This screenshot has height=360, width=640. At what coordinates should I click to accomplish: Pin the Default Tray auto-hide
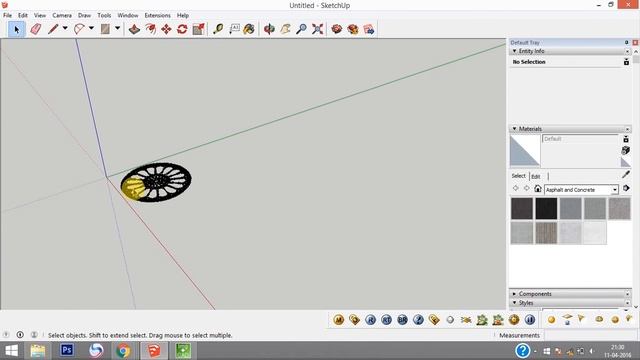coord(627,42)
